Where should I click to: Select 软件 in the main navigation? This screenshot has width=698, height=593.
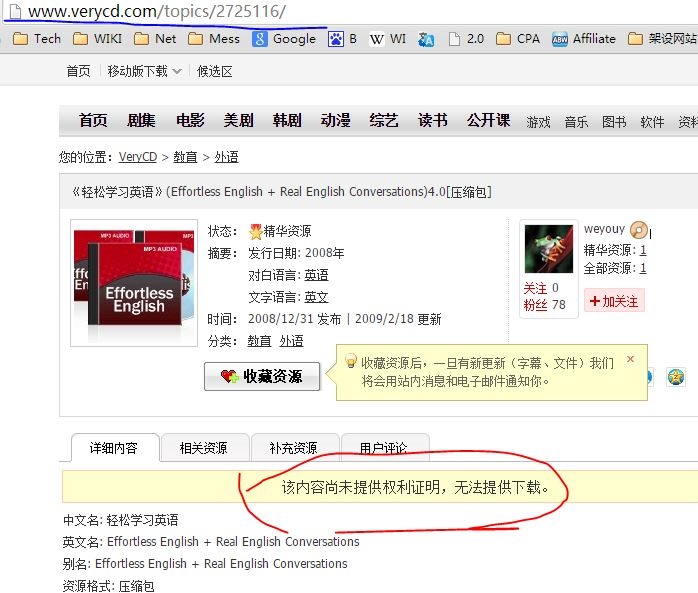(x=652, y=122)
